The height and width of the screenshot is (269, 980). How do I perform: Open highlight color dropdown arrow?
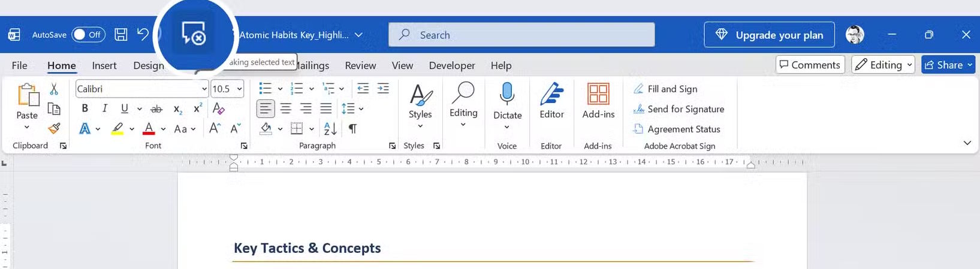[x=132, y=129]
